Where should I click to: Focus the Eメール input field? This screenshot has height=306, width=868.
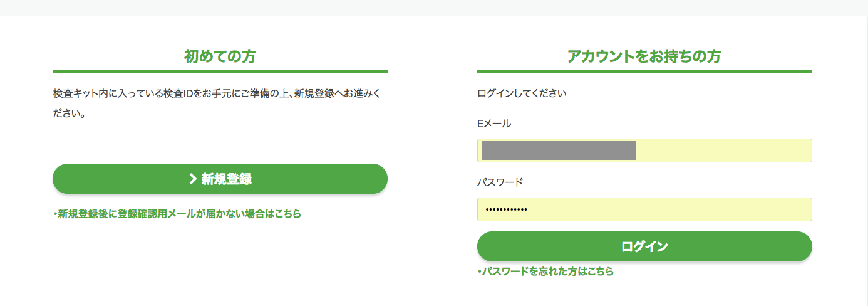point(644,150)
